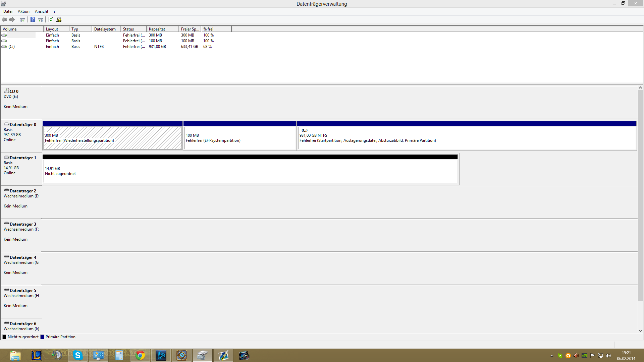Screen dimensions: 644x362
Task: Select the 300 MB Wiederherstellungspartition block
Action: 112,138
